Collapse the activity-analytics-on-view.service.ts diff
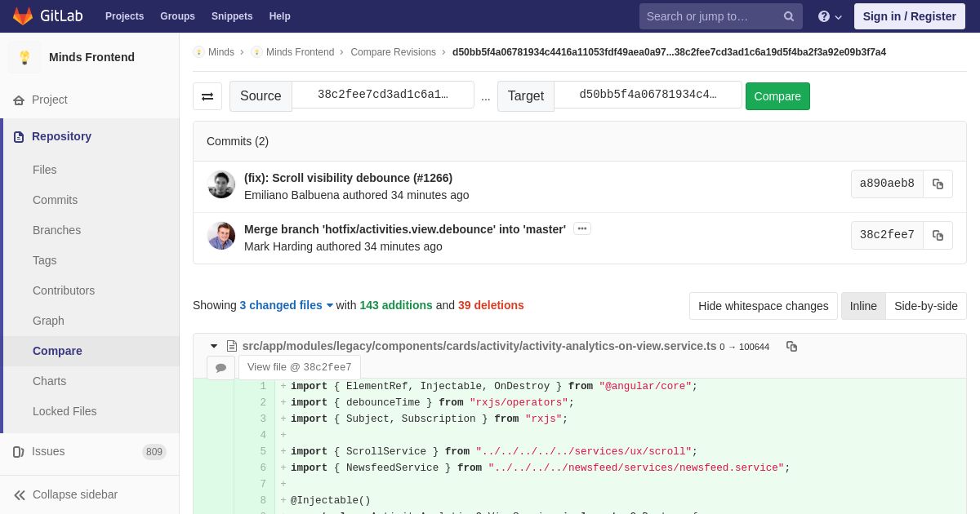980x514 pixels. (x=214, y=346)
